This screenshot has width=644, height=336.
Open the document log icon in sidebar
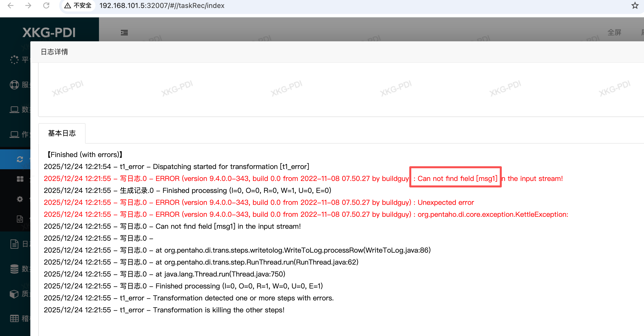(14, 244)
